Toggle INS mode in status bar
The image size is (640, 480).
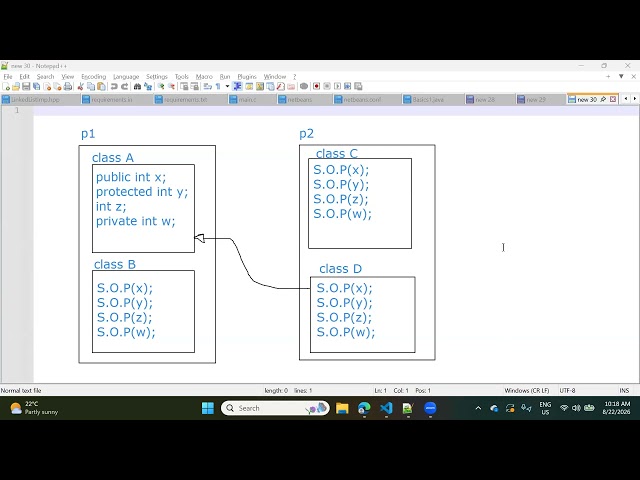click(624, 391)
